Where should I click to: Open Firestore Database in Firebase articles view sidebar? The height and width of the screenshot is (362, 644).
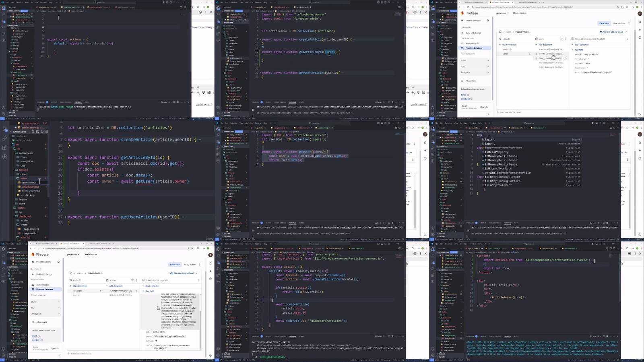45,289
